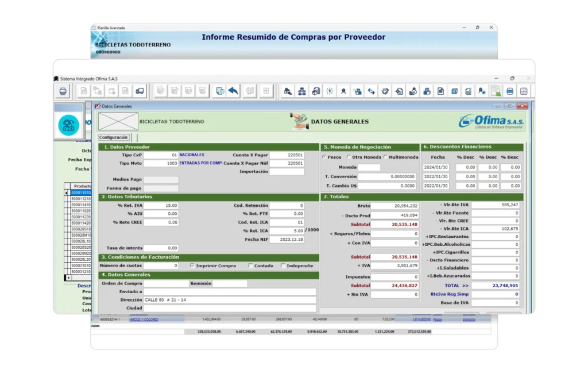
Task: Click the TOTAL field showing 23,748,905
Action: click(x=496, y=286)
